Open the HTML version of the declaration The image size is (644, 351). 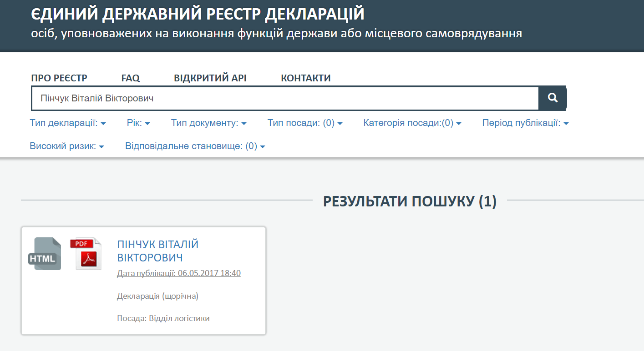pyautogui.click(x=45, y=254)
